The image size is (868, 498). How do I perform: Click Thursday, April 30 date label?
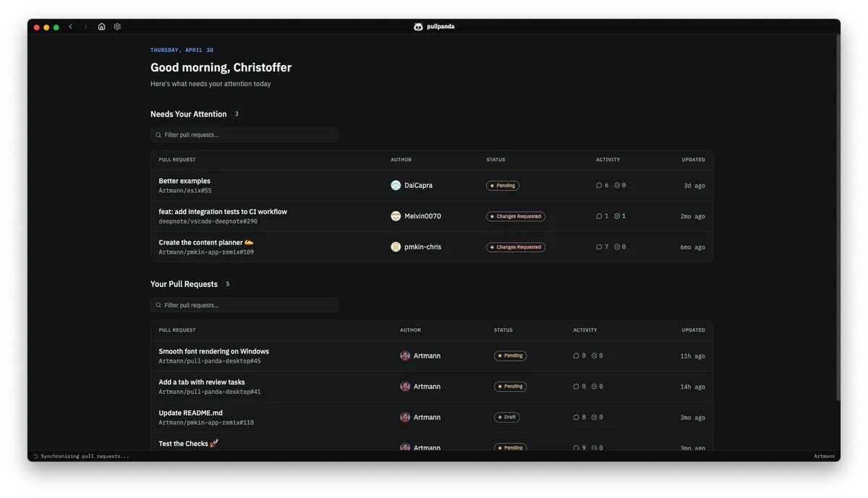pyautogui.click(x=182, y=50)
